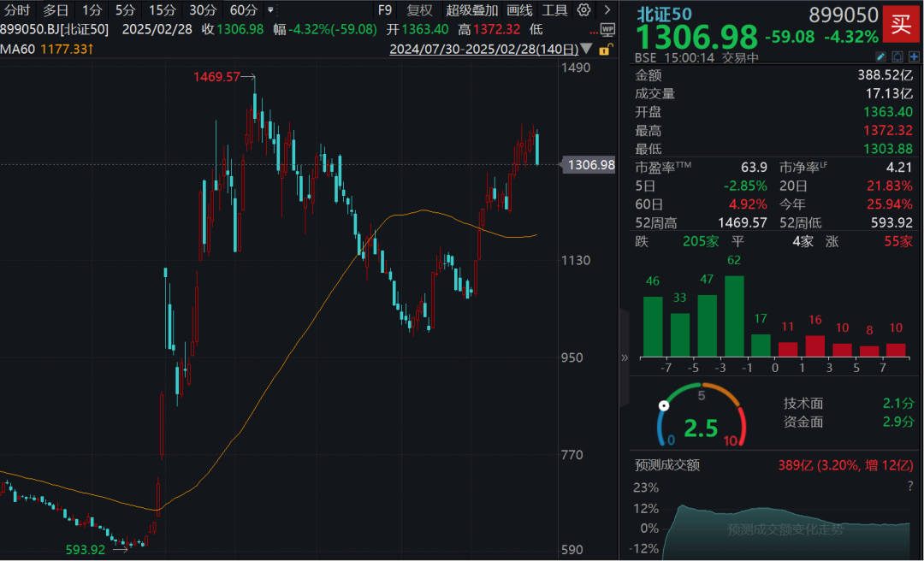Expand more time period options dropdown
924x561 pixels.
tap(271, 10)
